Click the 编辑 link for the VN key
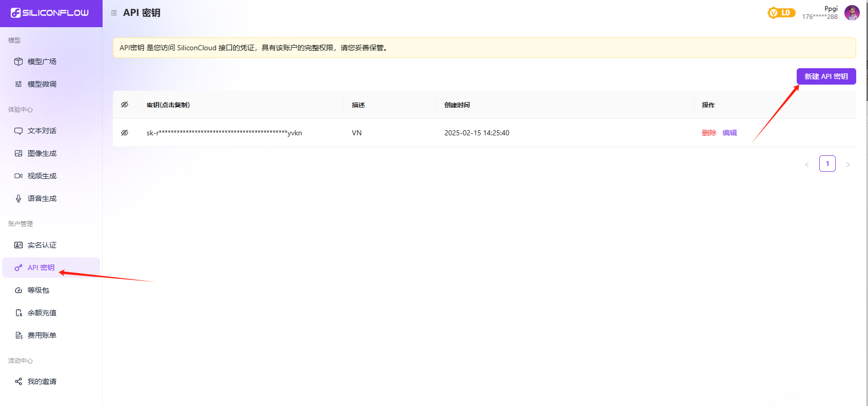Viewport: 868px width, 406px height. pos(729,133)
